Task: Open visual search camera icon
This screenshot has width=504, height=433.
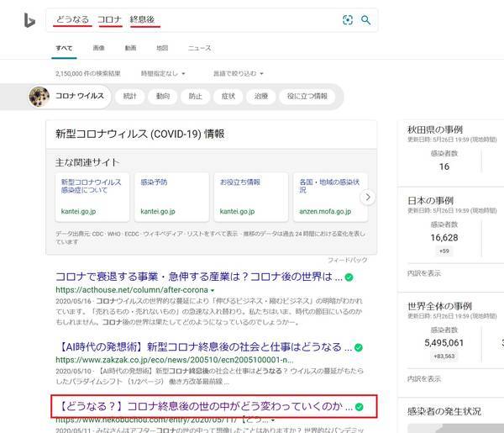Action: pos(348,20)
